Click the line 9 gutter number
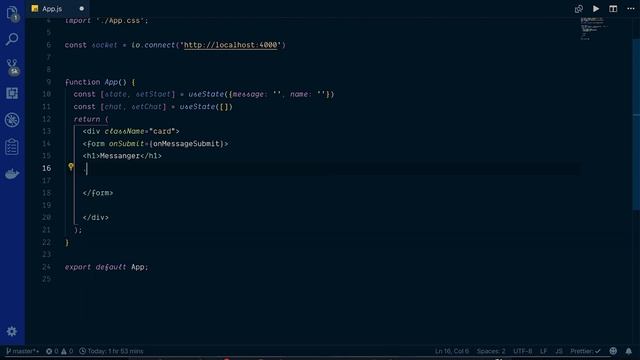 point(49,82)
